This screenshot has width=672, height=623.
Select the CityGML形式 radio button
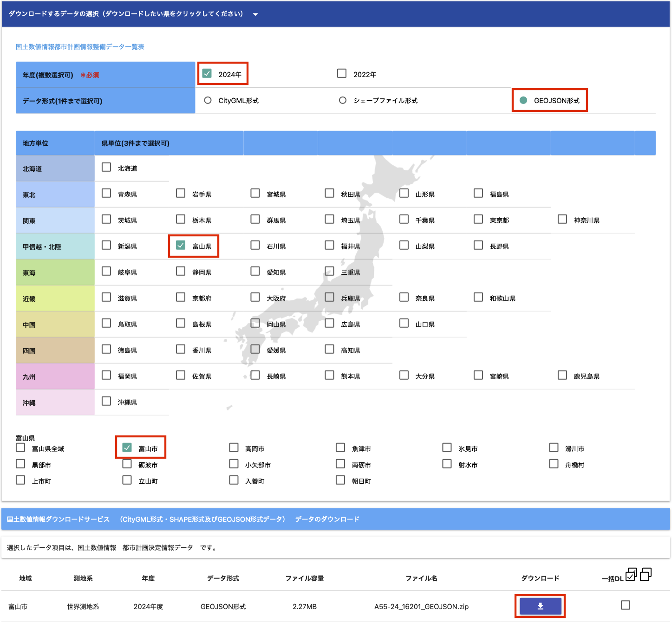tap(208, 100)
